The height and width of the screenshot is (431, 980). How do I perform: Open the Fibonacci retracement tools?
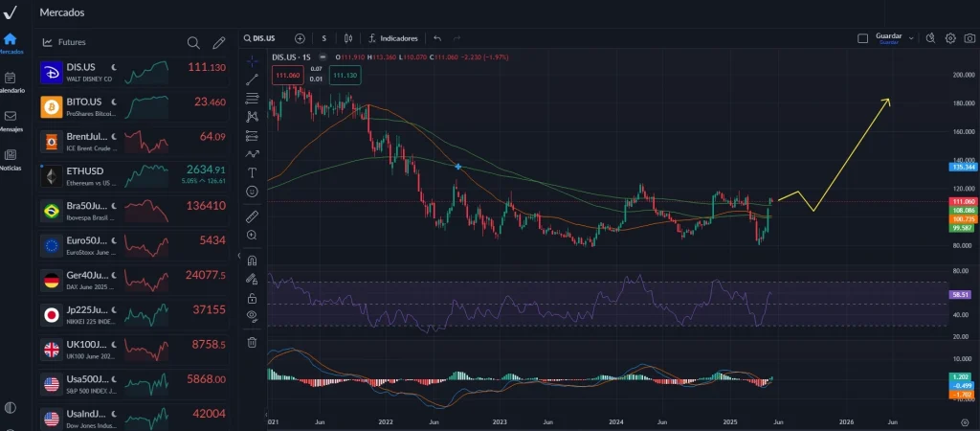[x=252, y=98]
